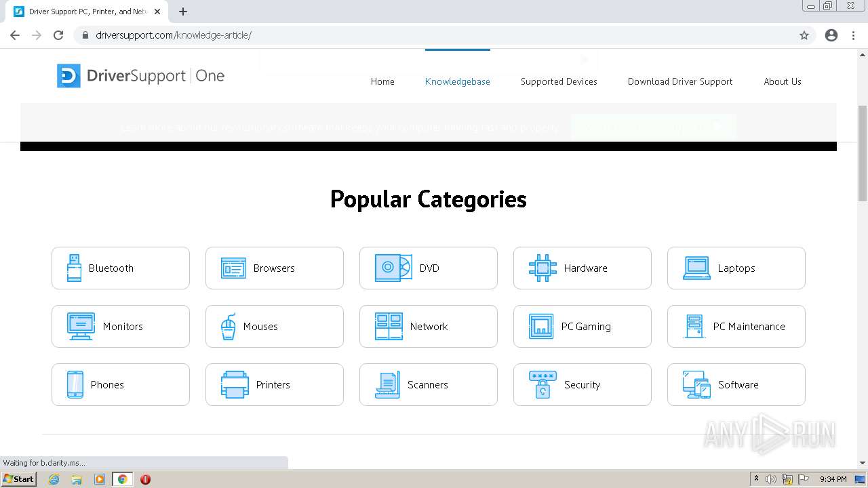Screen dimensions: 868x488
Task: Open the Mouses category icon
Action: tap(229, 326)
